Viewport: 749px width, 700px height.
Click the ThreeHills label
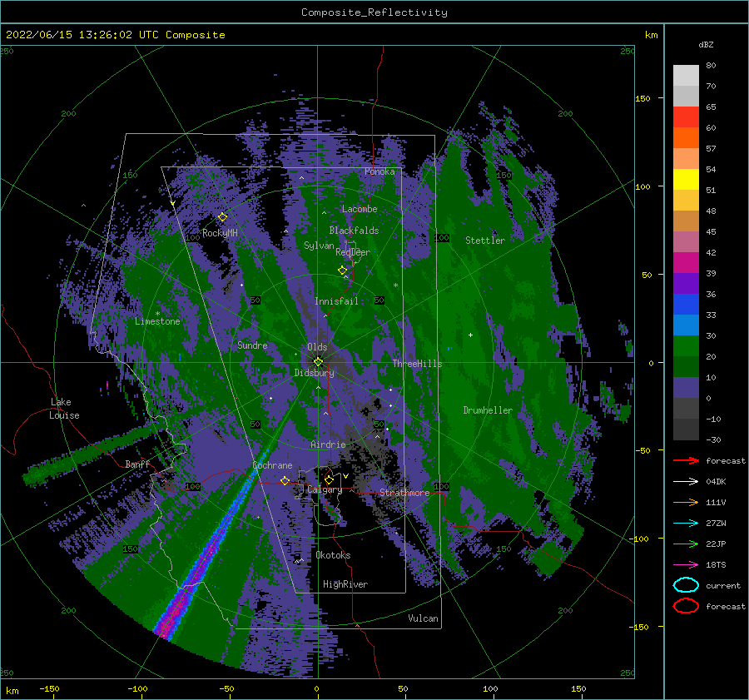tap(417, 364)
